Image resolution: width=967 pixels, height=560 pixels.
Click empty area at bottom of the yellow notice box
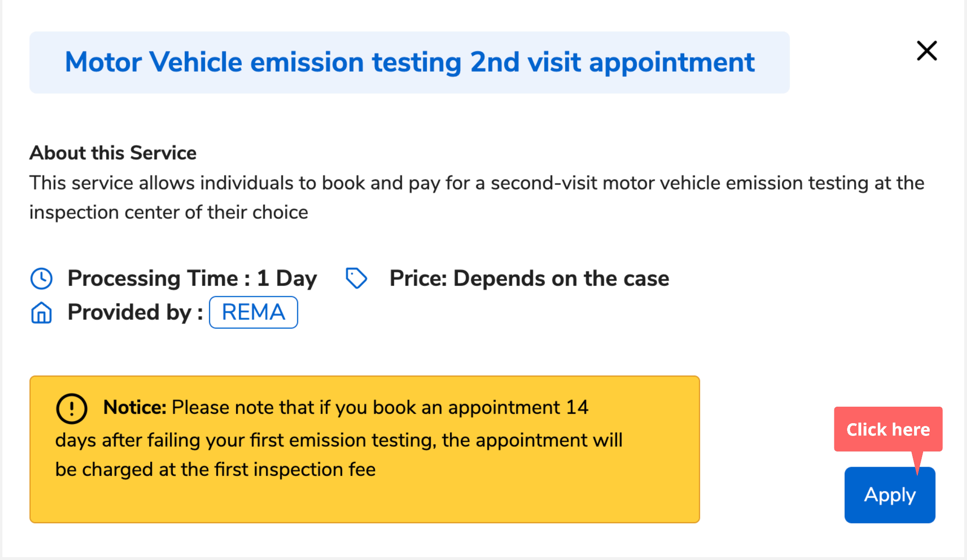pyautogui.click(x=364, y=502)
